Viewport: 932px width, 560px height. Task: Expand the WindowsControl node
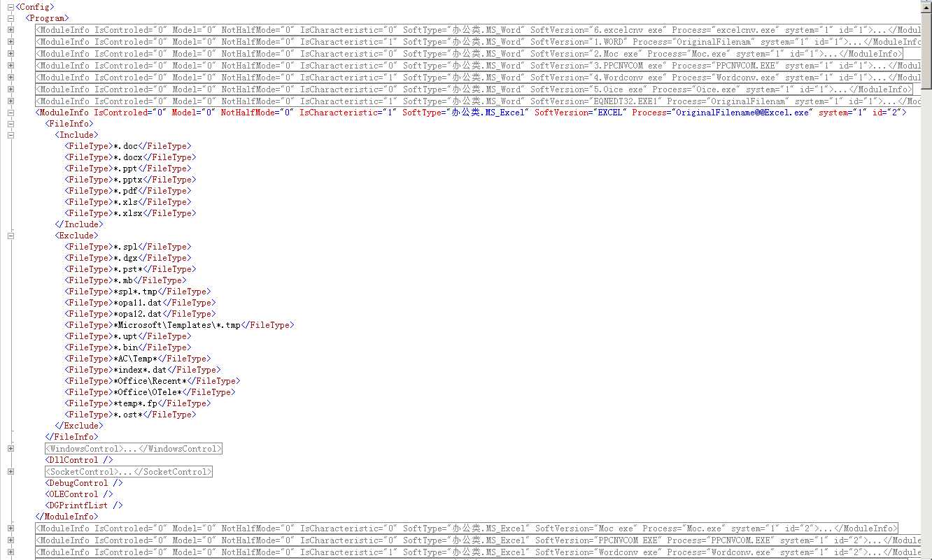pyautogui.click(x=10, y=449)
